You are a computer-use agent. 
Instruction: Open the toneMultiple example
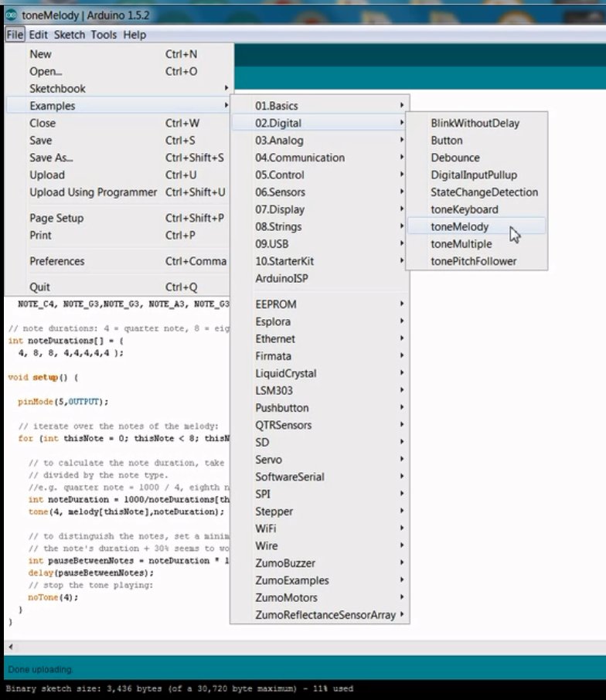pos(476,243)
